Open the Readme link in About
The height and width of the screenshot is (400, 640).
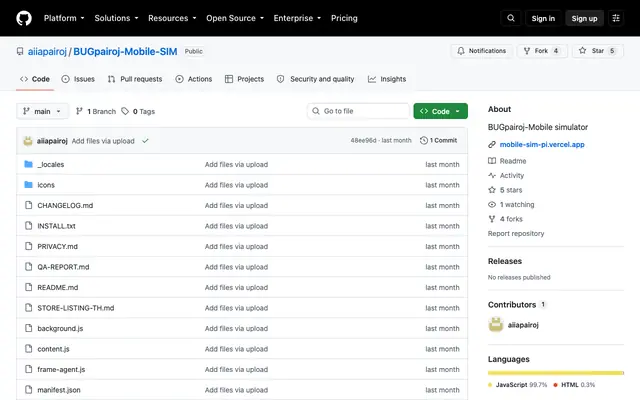pyautogui.click(x=507, y=161)
